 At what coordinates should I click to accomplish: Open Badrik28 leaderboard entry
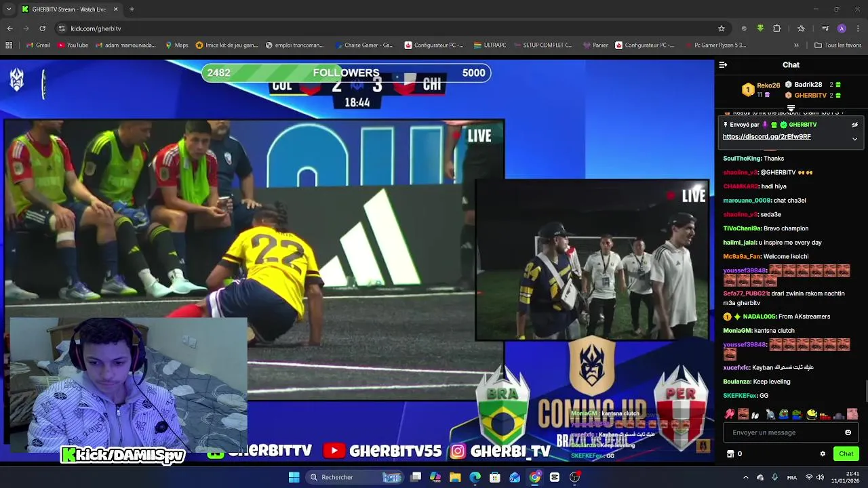tap(812, 85)
